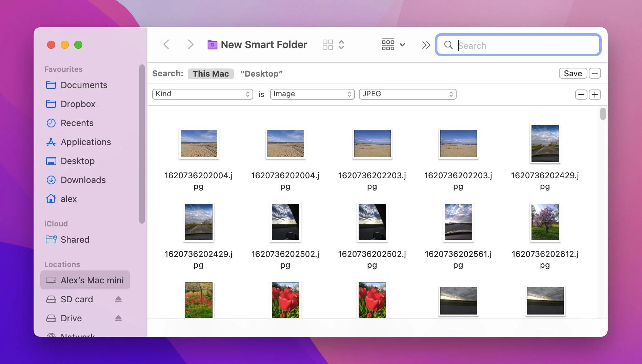642x364 pixels.
Task: Switch icon view with view selector
Action: (x=333, y=45)
